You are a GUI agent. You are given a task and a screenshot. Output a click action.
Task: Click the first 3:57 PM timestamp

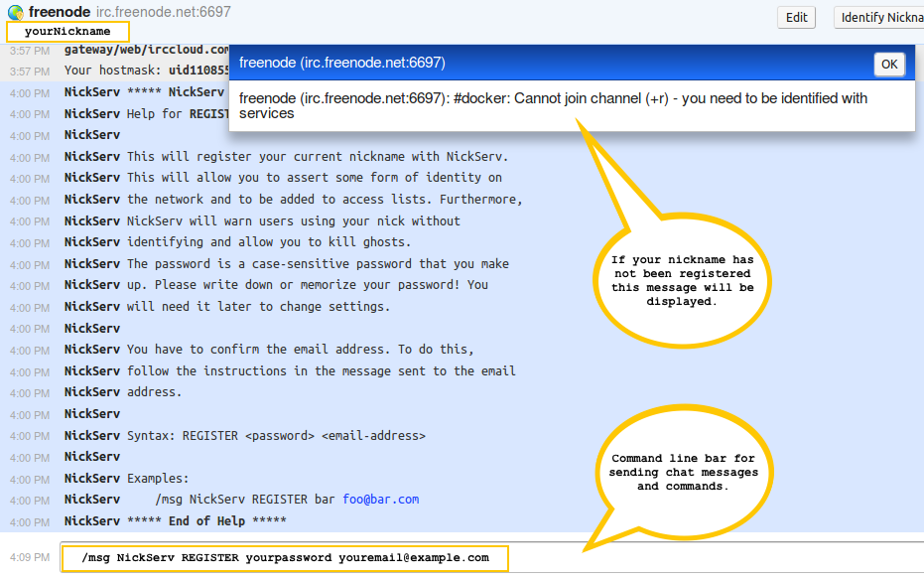29,50
